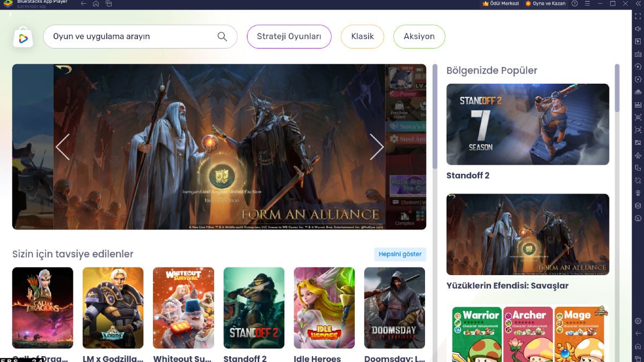Open the Standoff 2 Season 7 banner
Viewport: 644px width, 362px height.
[x=528, y=124]
